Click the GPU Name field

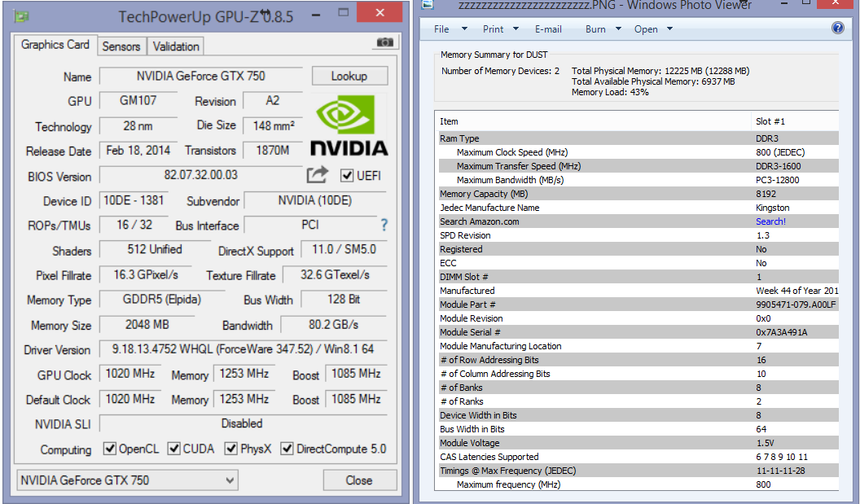[x=200, y=77]
